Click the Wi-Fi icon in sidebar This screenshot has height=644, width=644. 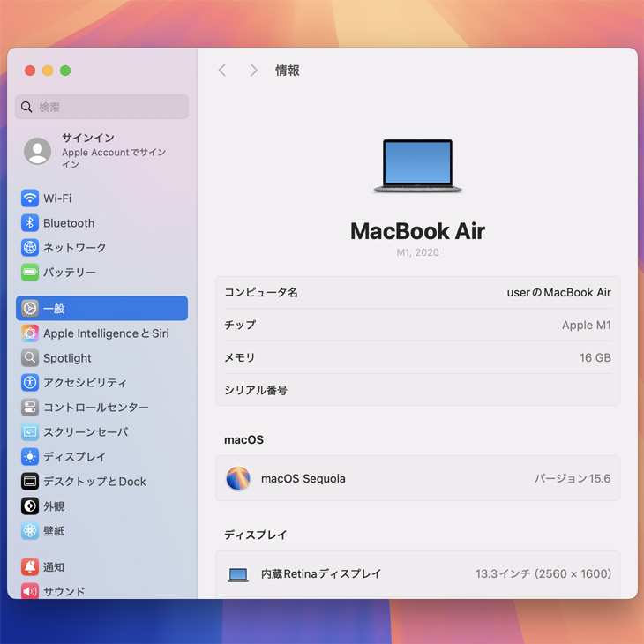pyautogui.click(x=30, y=198)
